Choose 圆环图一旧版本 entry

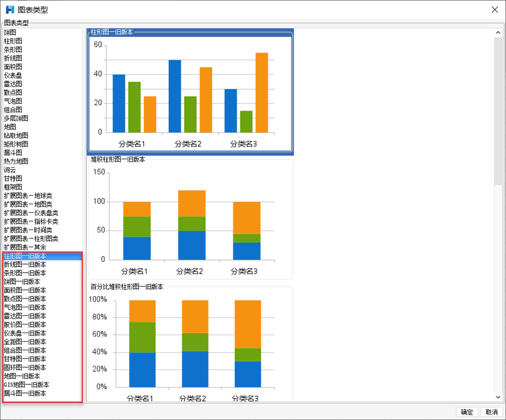25,368
